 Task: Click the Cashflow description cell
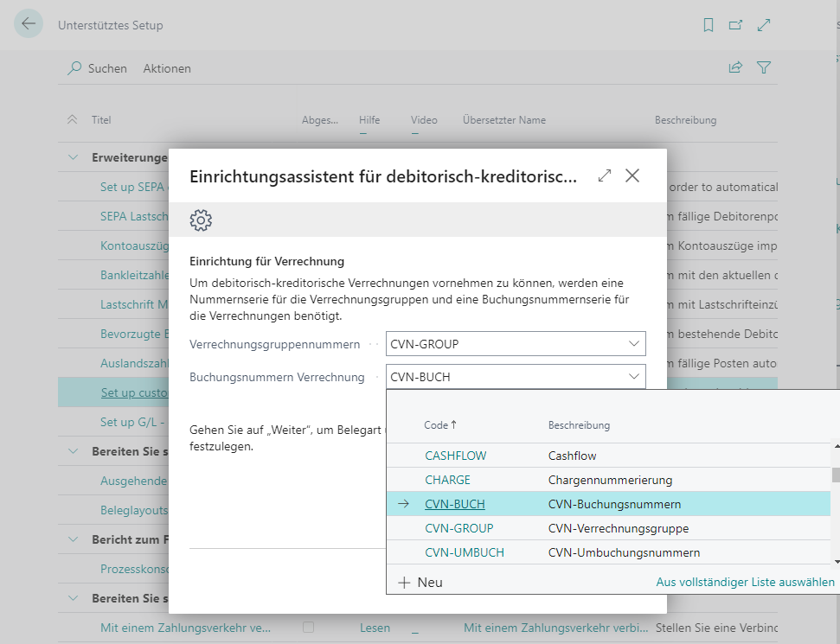click(x=572, y=456)
